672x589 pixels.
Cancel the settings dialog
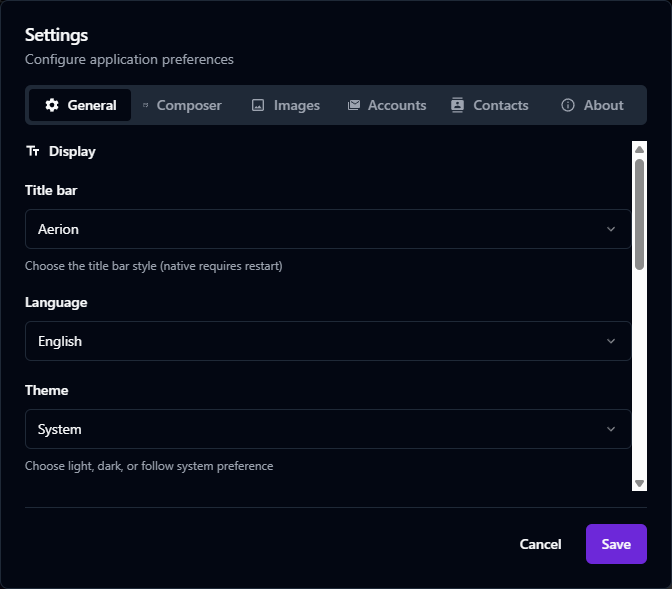[540, 544]
